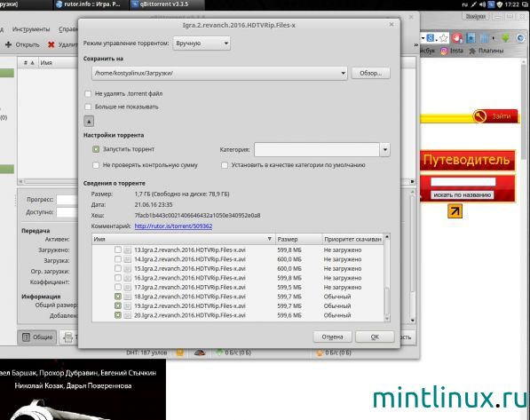The width and height of the screenshot is (530, 420).
Task: Click the 'Имя' column sort arrow in file list
Action: tap(269, 239)
